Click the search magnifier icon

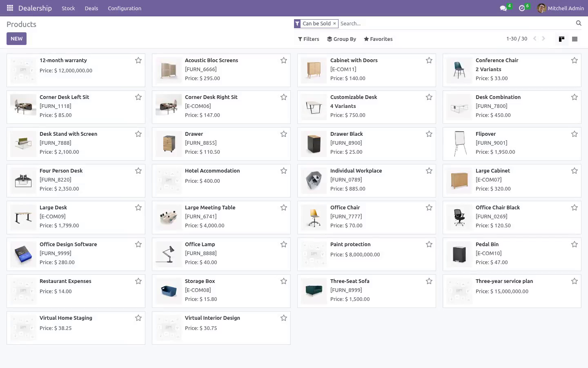(579, 23)
